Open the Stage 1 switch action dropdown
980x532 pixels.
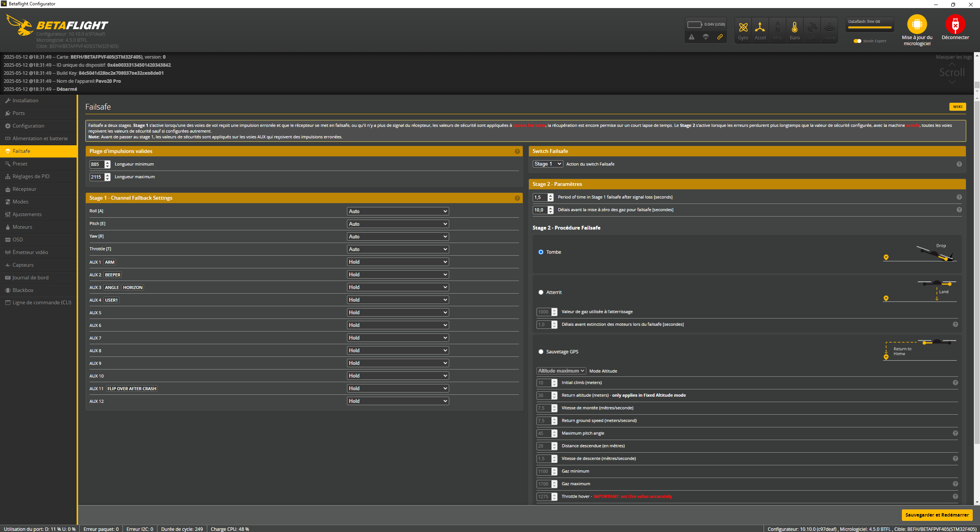(548, 164)
